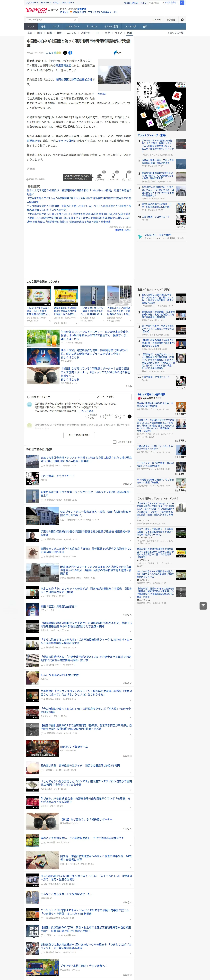Open the 速報 tab

(43, 27)
